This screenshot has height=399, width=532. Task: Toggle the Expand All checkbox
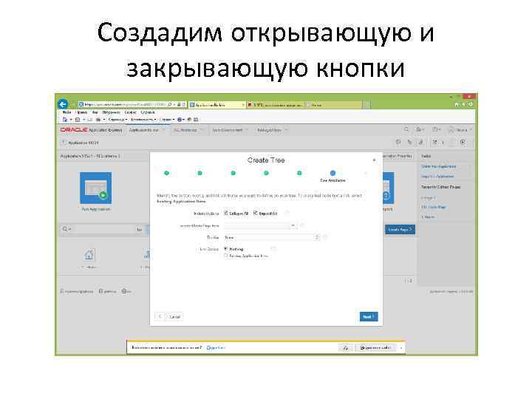coord(256,213)
